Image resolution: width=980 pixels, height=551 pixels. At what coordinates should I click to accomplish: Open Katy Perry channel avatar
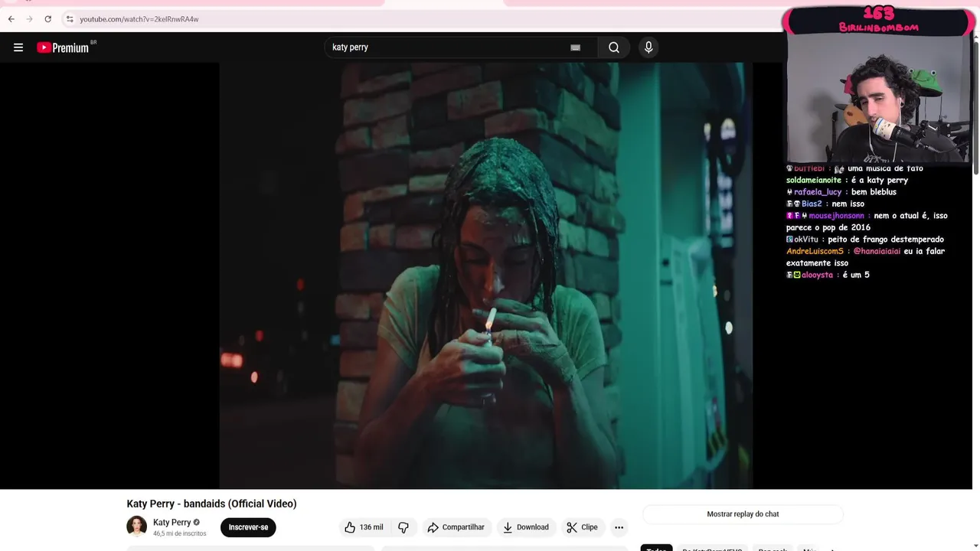(136, 527)
